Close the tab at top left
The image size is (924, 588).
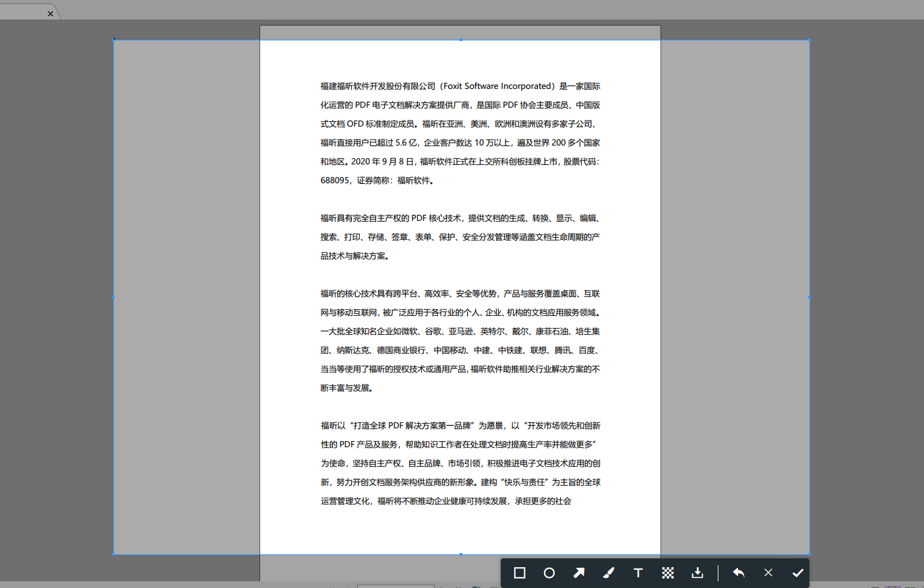click(51, 13)
